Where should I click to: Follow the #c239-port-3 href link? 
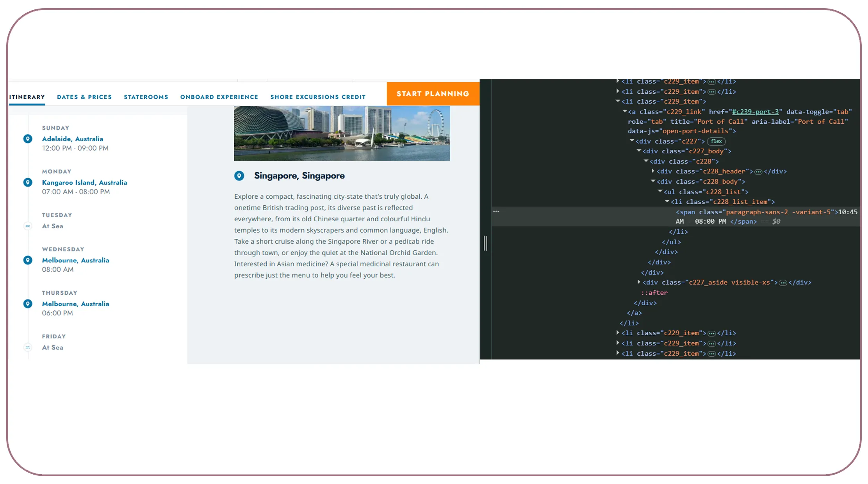click(x=755, y=112)
